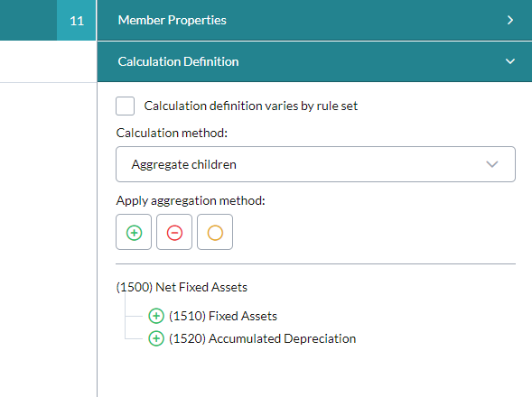
Task: Click the right chevron on Member Properties
Action: tap(510, 21)
